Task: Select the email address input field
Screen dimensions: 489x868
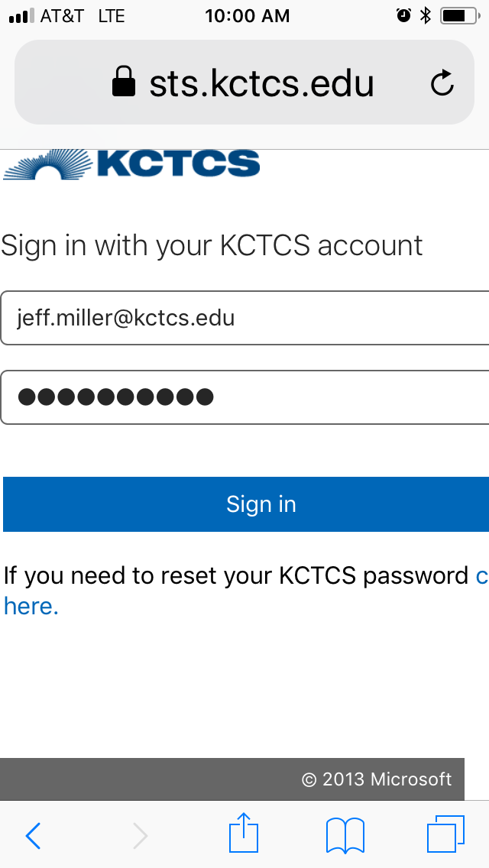Action: (244, 317)
